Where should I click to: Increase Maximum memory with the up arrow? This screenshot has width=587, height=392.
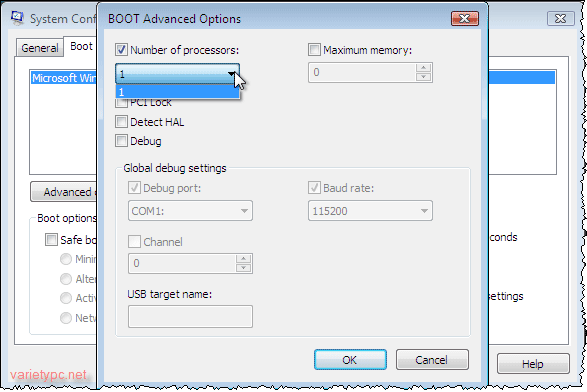[423, 68]
